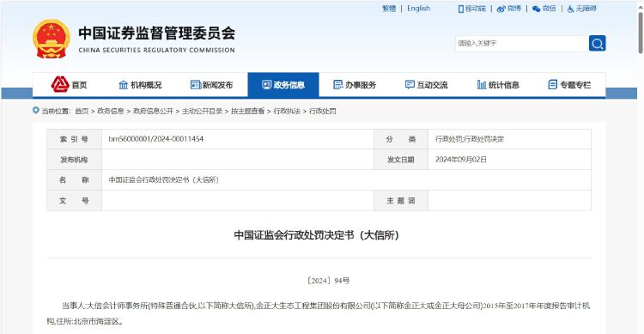The width and height of the screenshot is (644, 334).
Task: Click the CSRC national emblem logo
Action: point(52,39)
